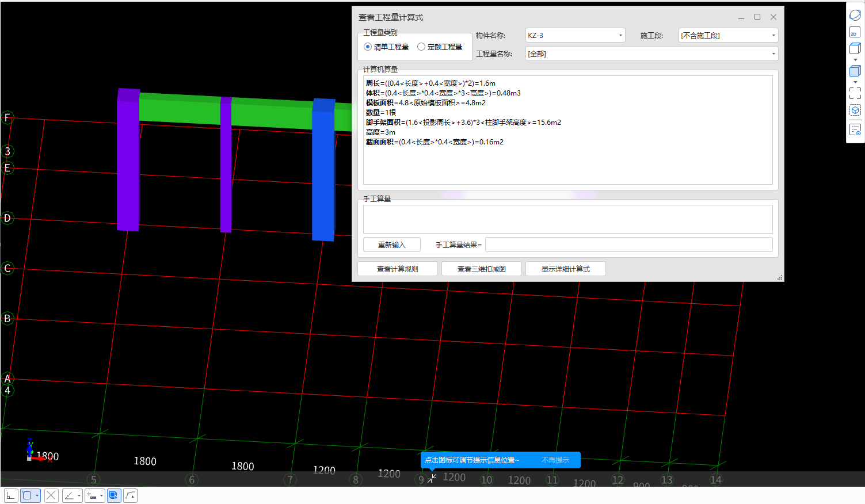Minimize the 查看工程量计算式 dialog
This screenshot has height=504, width=865.
[741, 17]
